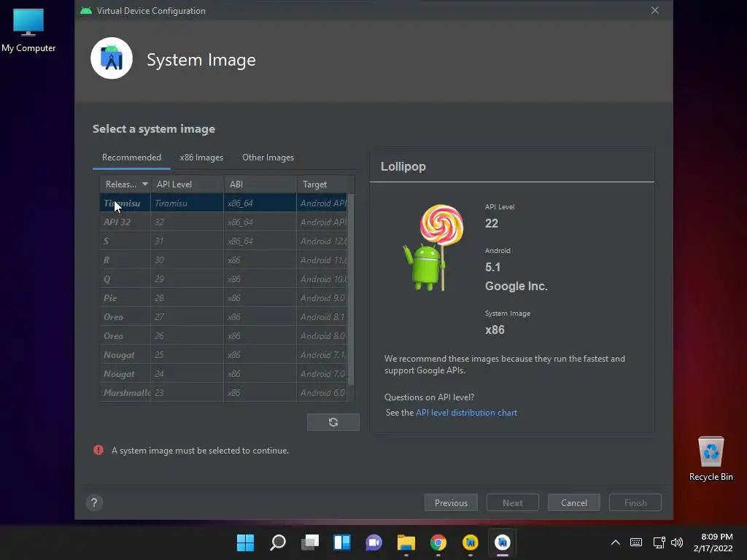Open Widgets panel on taskbar
This screenshot has width=747, height=560.
(342, 542)
